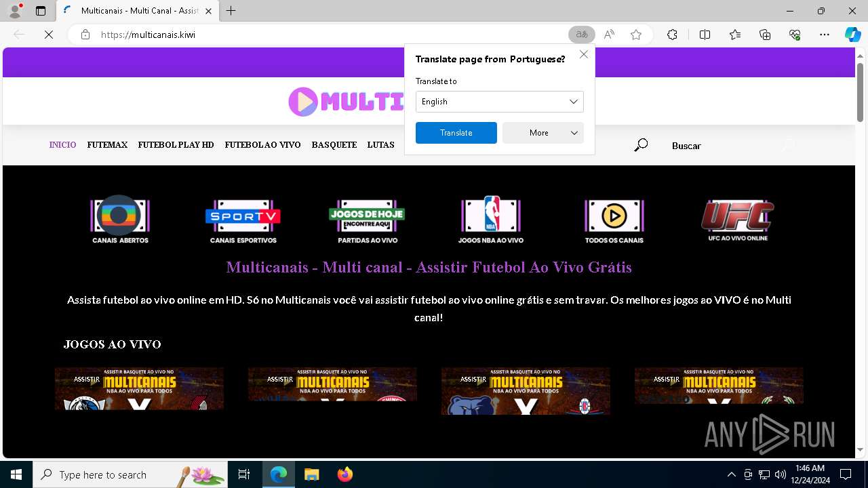
Task: Close the Multicanais browser tab
Action: click(208, 11)
